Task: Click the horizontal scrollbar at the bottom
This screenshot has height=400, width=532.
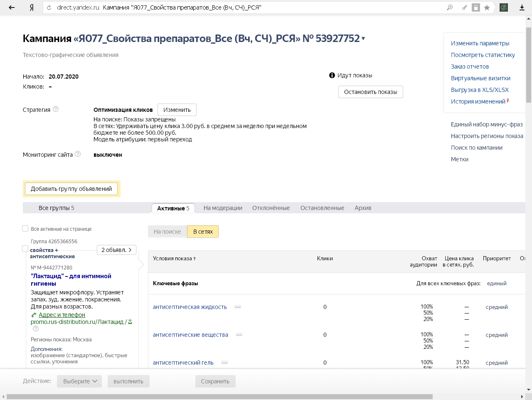Action: coord(219,397)
